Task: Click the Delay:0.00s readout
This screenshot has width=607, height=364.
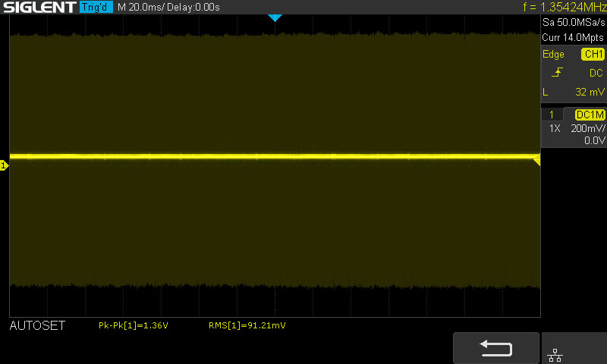Action: (193, 8)
